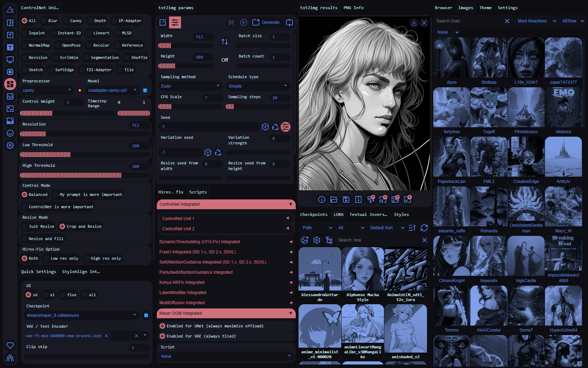The width and height of the screenshot is (588, 368).
Task: Adjust the CFG Scale slider
Action: coord(190,107)
